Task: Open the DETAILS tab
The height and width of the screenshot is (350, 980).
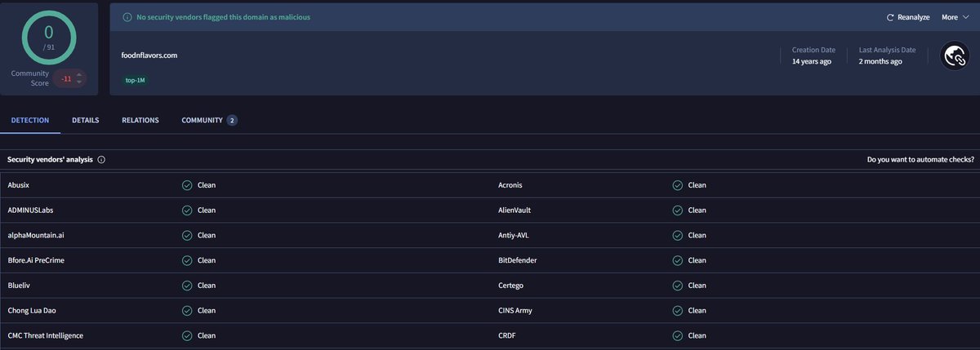Action: point(86,120)
